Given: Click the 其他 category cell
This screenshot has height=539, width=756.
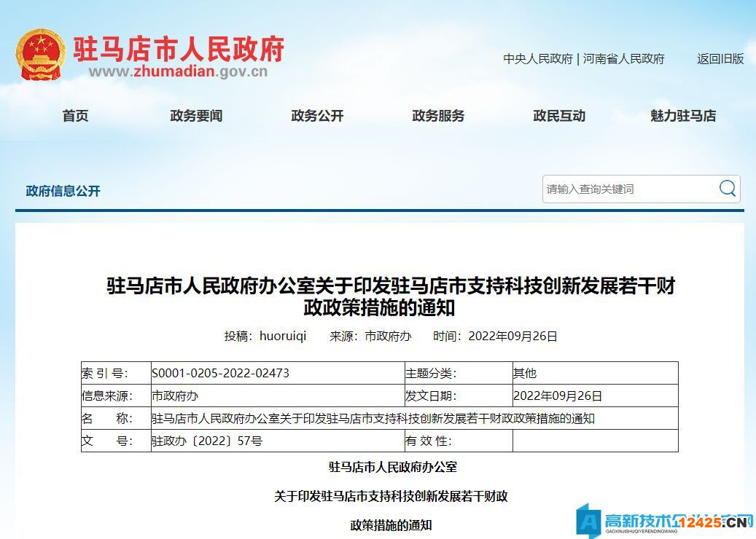Looking at the screenshot, I should point(596,373).
